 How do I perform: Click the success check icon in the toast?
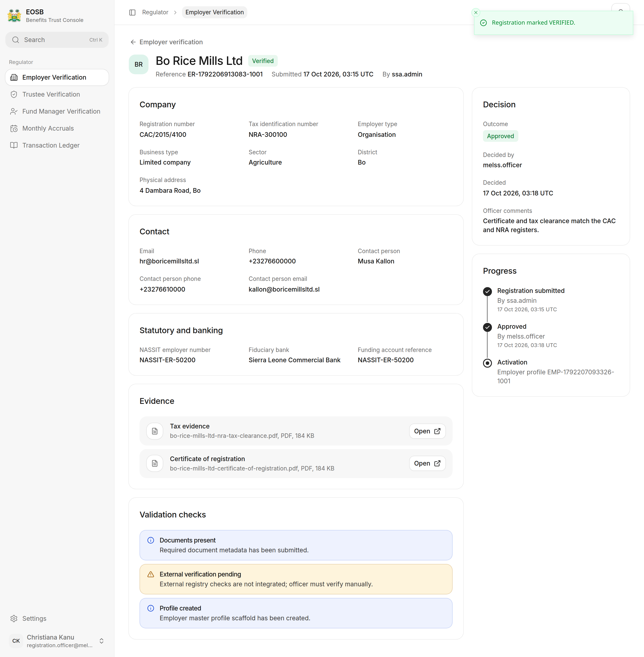pyautogui.click(x=483, y=23)
